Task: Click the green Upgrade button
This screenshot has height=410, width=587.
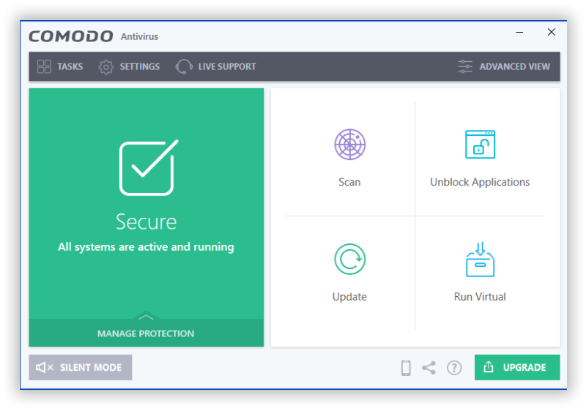Action: tap(517, 367)
